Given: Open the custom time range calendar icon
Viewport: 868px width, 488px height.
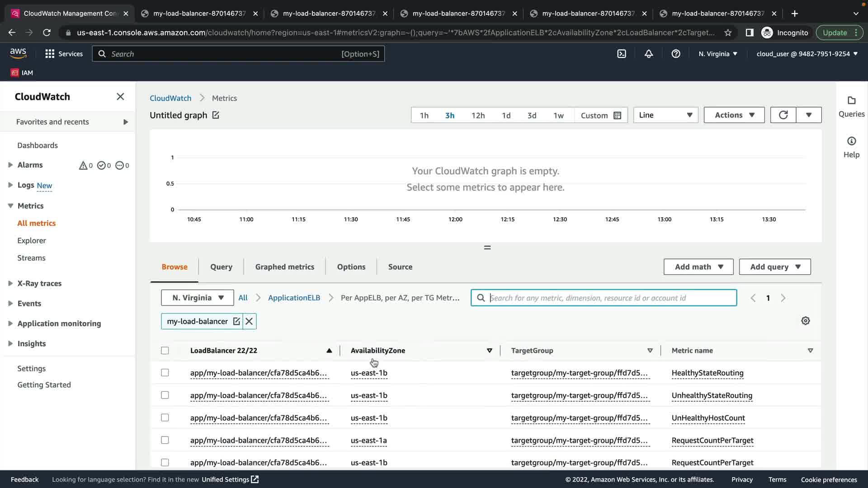Looking at the screenshot, I should click(x=617, y=116).
